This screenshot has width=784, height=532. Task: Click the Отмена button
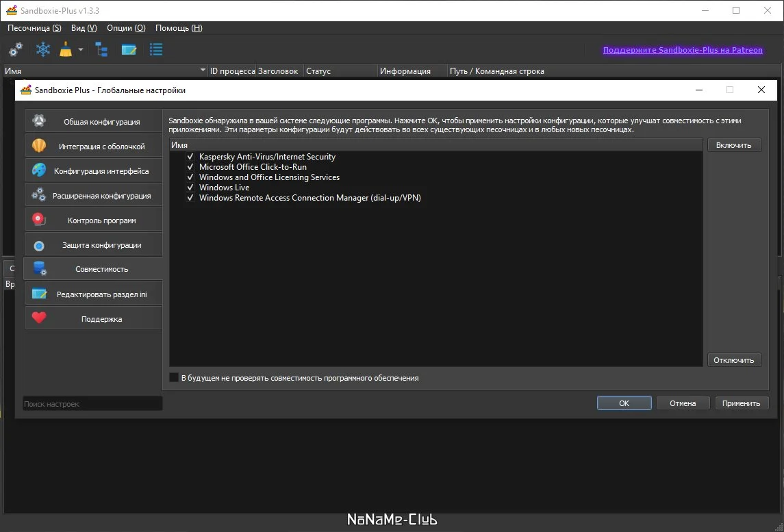click(x=683, y=403)
